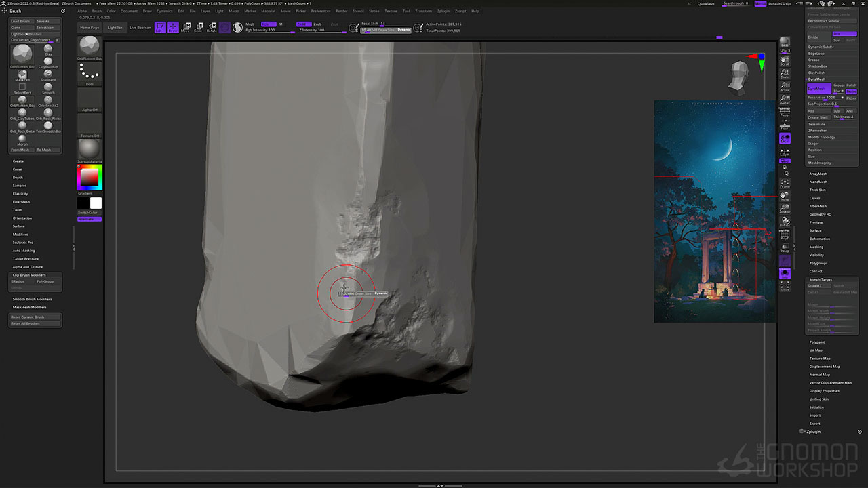Open the Preferences menu
This screenshot has width=868, height=488.
coord(321,11)
